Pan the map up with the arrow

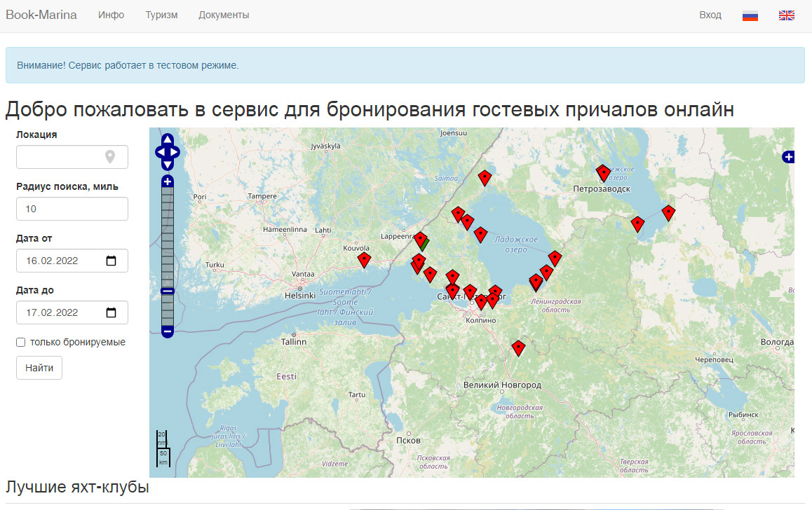point(168,139)
